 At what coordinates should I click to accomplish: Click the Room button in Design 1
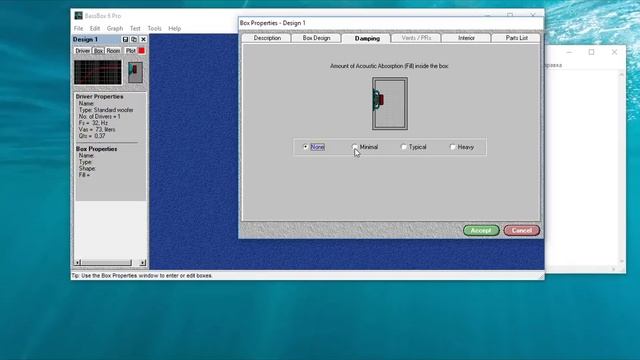tap(113, 51)
